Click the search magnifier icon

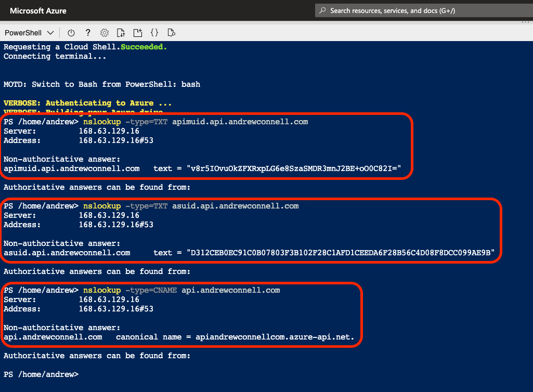click(x=322, y=10)
